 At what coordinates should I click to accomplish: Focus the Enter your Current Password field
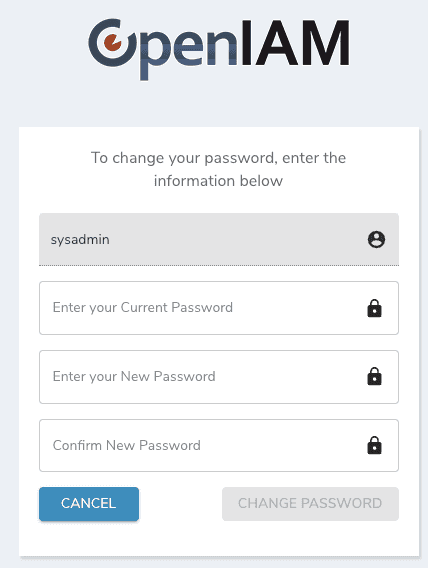point(219,308)
